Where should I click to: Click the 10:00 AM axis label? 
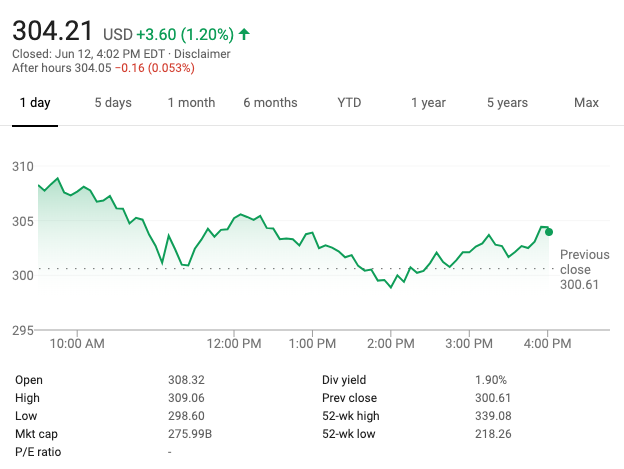point(77,343)
